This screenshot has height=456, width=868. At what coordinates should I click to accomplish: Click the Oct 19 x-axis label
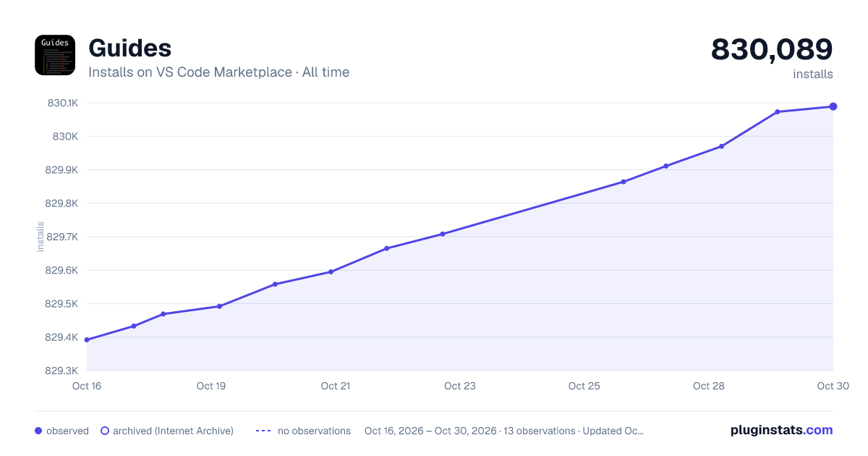click(211, 386)
